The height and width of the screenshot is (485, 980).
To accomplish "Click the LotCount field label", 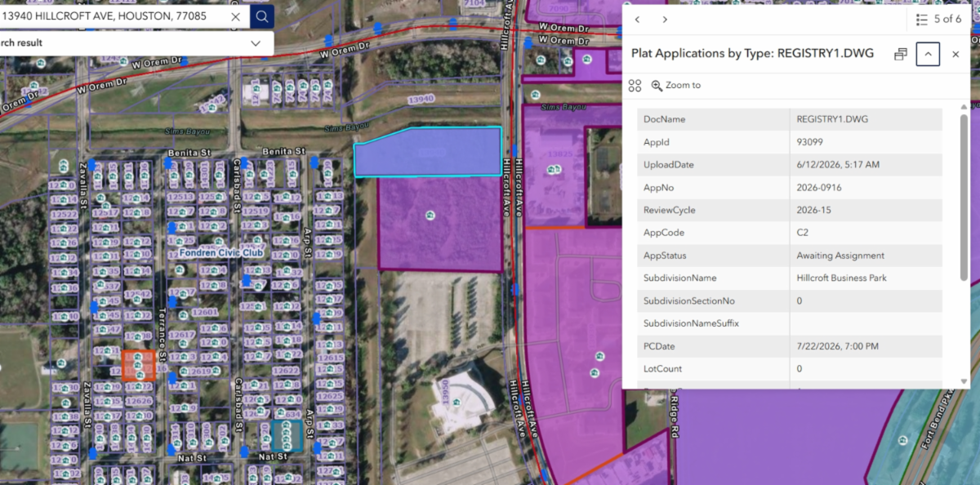I will [662, 369].
